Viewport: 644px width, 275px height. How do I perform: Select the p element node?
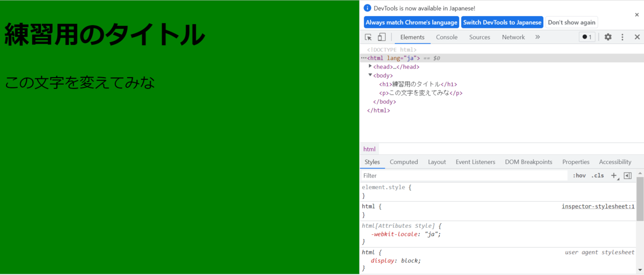click(x=421, y=93)
